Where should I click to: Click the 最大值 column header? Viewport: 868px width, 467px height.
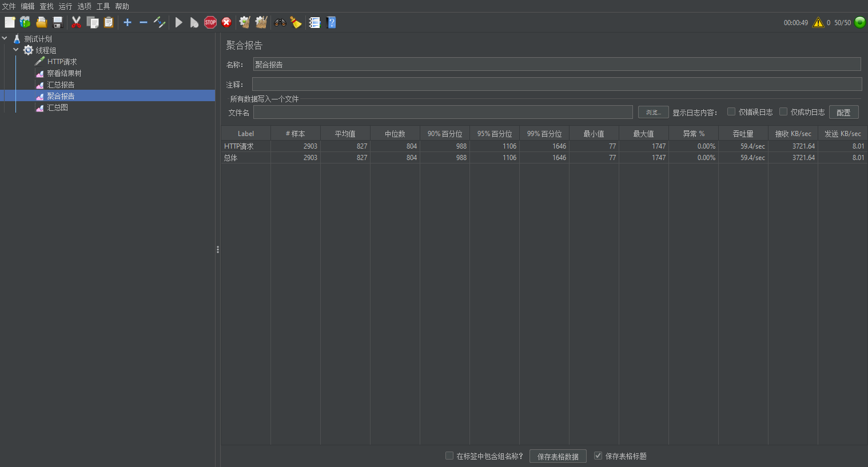[644, 133]
